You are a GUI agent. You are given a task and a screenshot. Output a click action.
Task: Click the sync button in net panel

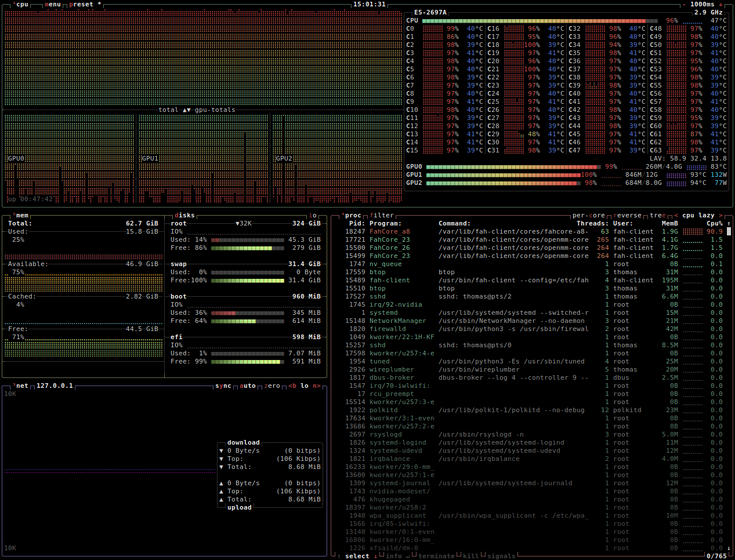(x=223, y=386)
